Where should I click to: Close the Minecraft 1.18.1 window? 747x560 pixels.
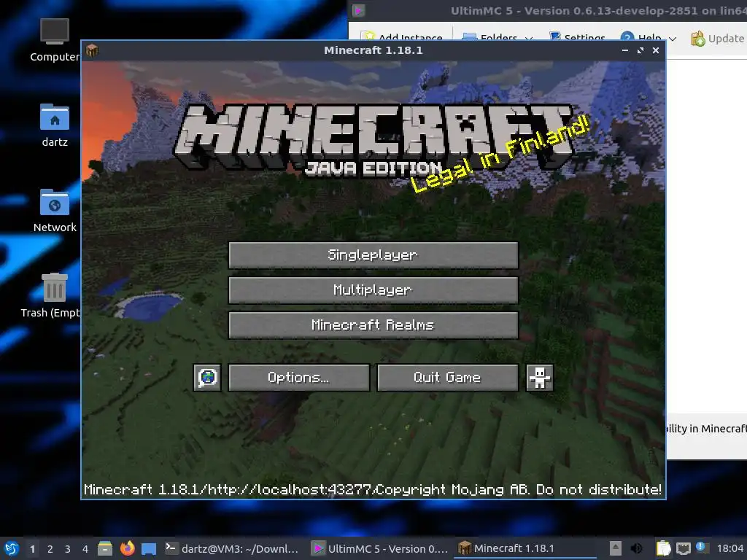coord(656,50)
